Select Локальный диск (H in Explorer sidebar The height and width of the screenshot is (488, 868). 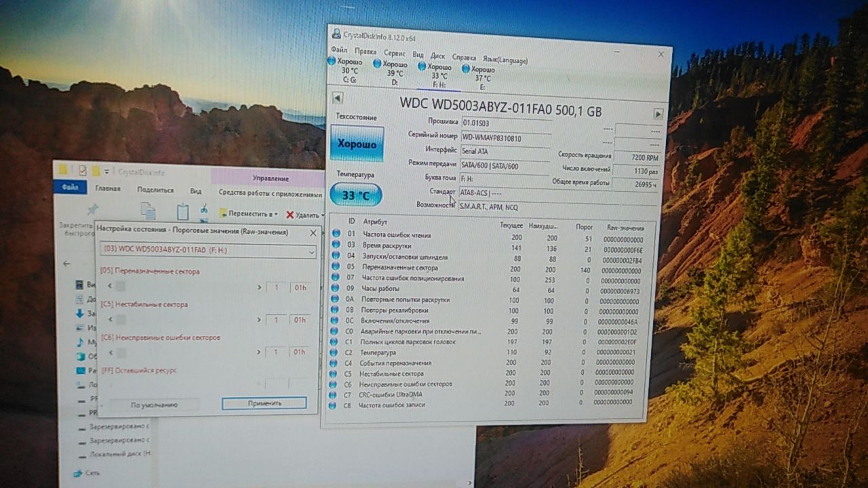(x=113, y=453)
